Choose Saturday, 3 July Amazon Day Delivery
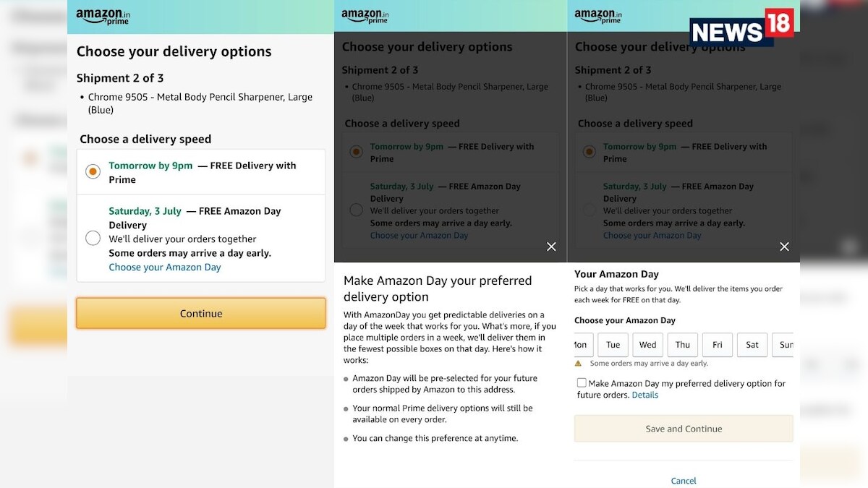This screenshot has height=488, width=868. [93, 239]
